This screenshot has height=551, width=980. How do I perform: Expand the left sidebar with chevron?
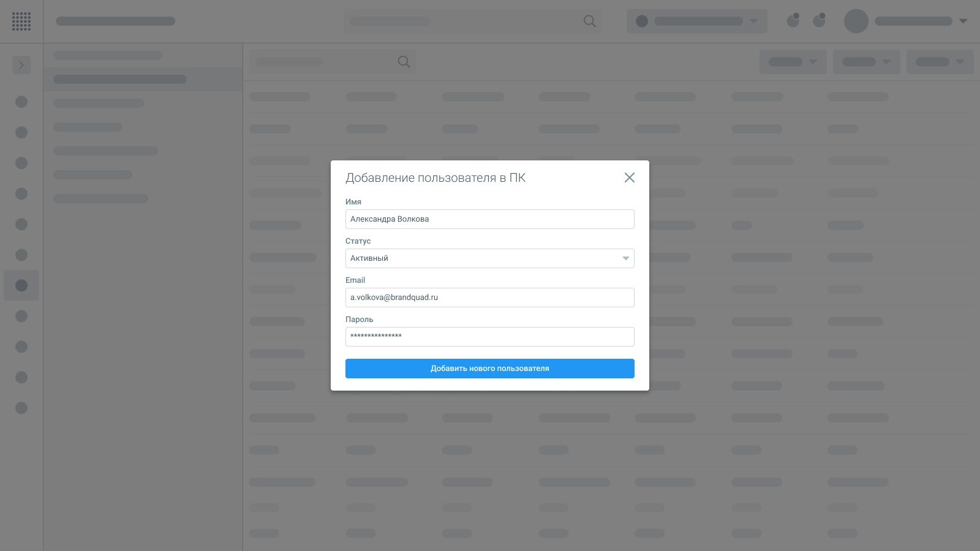pyautogui.click(x=21, y=65)
